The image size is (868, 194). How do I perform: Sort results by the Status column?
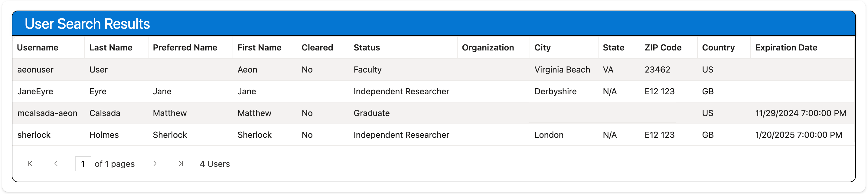(366, 47)
